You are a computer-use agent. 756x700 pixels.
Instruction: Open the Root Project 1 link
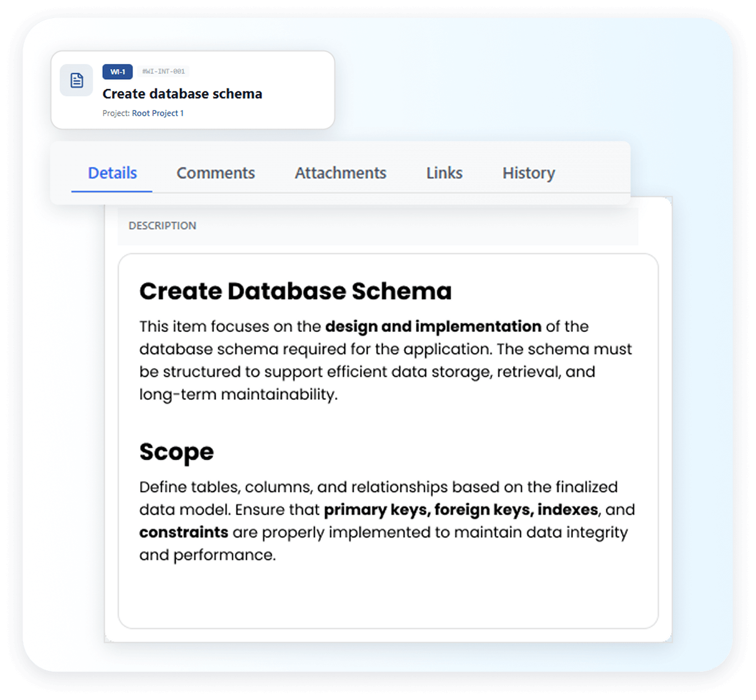158,113
